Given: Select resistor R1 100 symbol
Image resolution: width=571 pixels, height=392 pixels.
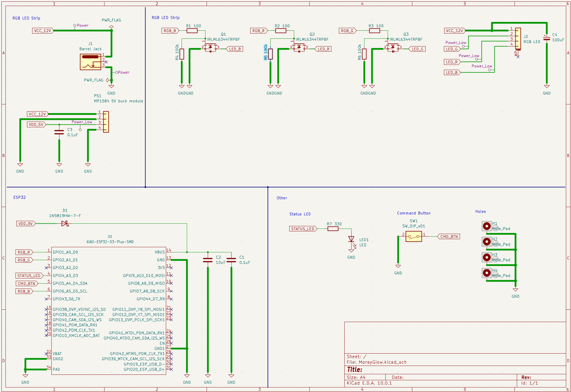Looking at the screenshot, I should (x=192, y=31).
